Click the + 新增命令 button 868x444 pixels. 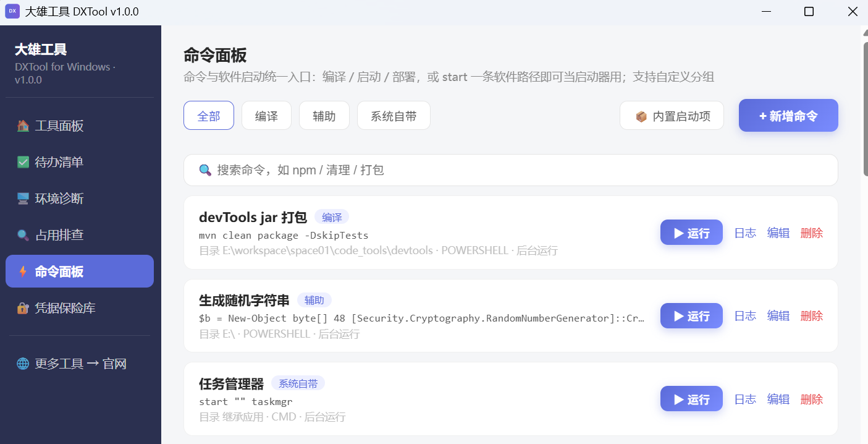pos(788,116)
